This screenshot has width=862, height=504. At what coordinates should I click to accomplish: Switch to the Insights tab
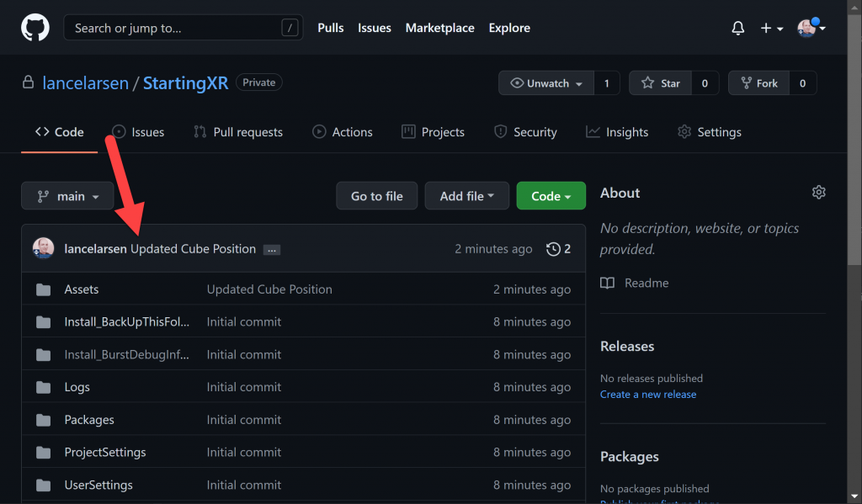[x=617, y=132]
